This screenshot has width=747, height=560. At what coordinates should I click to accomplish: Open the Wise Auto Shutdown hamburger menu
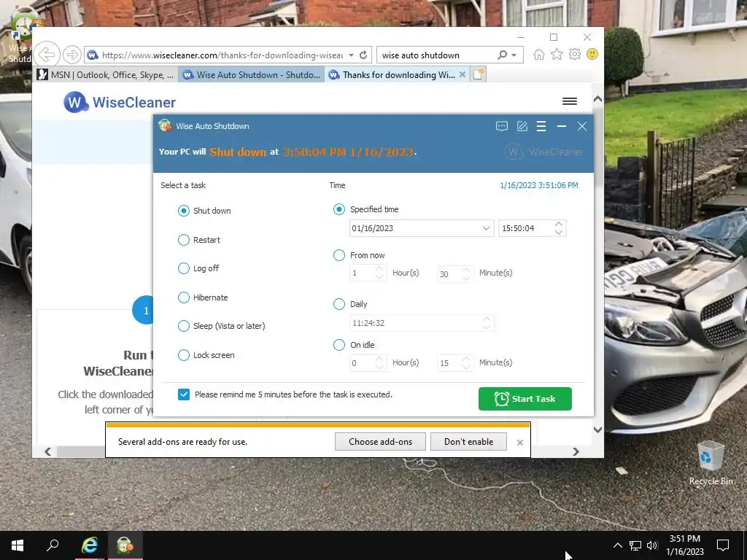pos(541,126)
